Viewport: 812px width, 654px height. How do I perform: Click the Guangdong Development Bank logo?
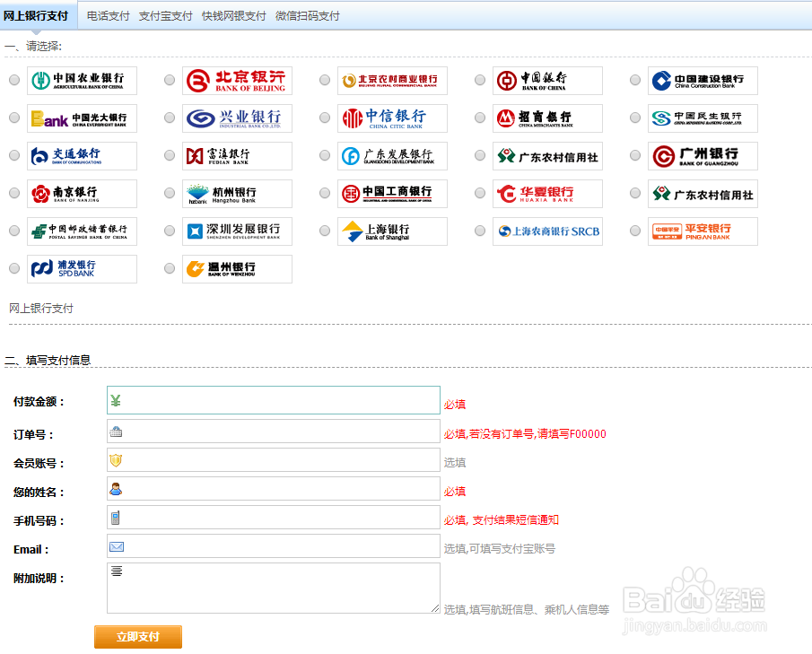[392, 156]
